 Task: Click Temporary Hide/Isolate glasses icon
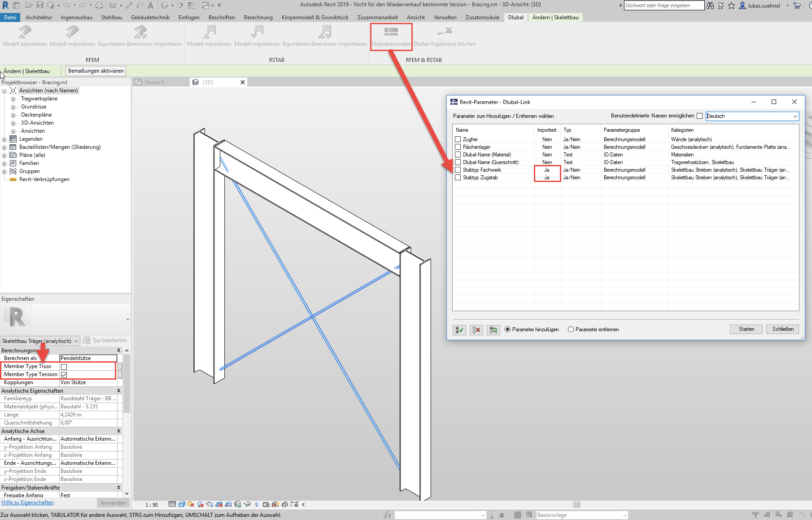click(247, 504)
